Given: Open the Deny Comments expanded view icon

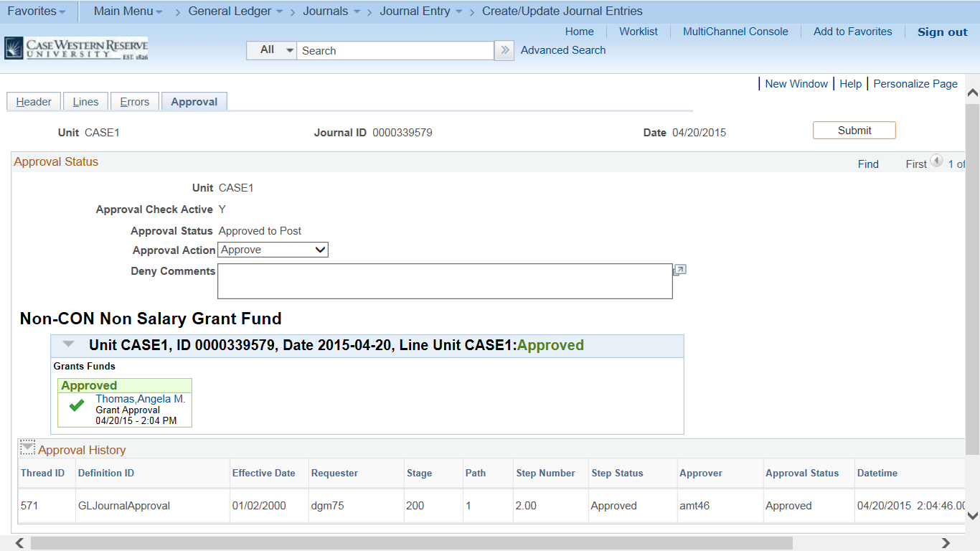Looking at the screenshot, I should [679, 269].
